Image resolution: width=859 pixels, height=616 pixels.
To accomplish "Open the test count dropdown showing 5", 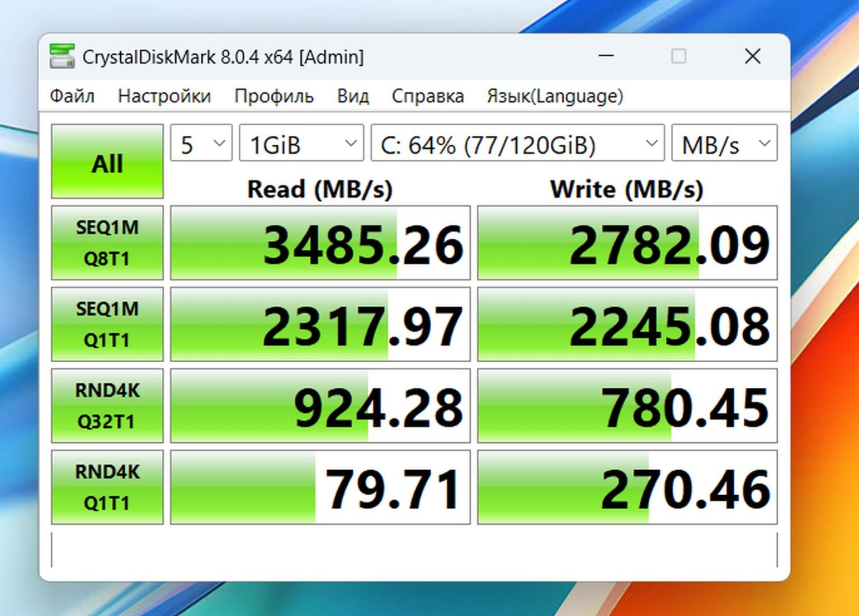I will pyautogui.click(x=201, y=144).
